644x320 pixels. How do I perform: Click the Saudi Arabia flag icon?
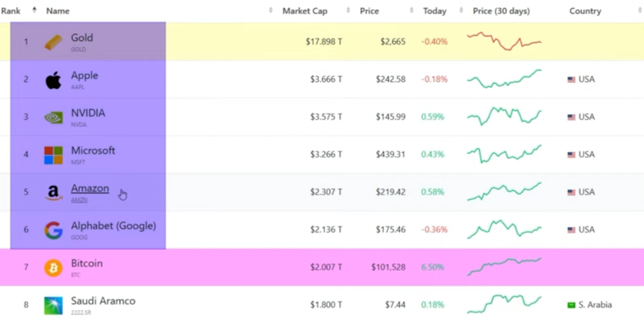tap(571, 305)
